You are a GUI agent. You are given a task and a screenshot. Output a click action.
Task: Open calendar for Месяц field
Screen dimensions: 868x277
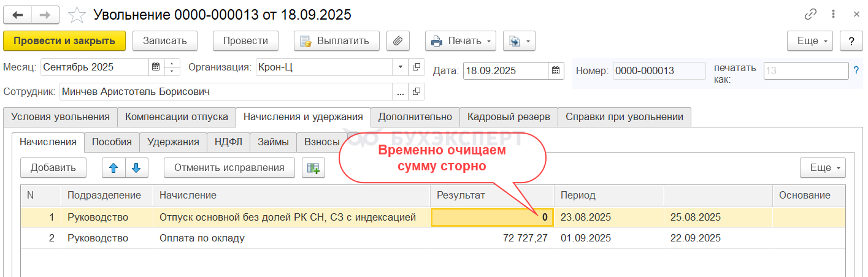[156, 67]
